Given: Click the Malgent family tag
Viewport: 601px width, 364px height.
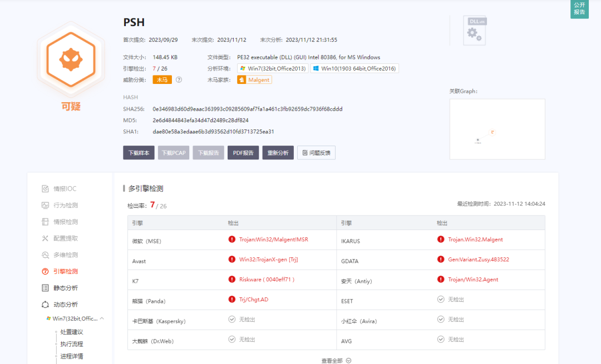Looking at the screenshot, I should (254, 79).
